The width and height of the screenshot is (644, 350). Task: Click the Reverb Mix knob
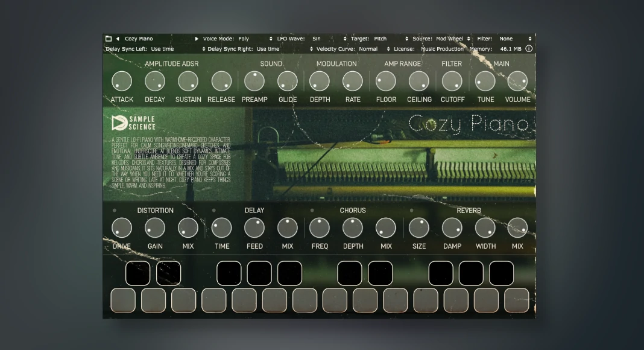click(517, 227)
